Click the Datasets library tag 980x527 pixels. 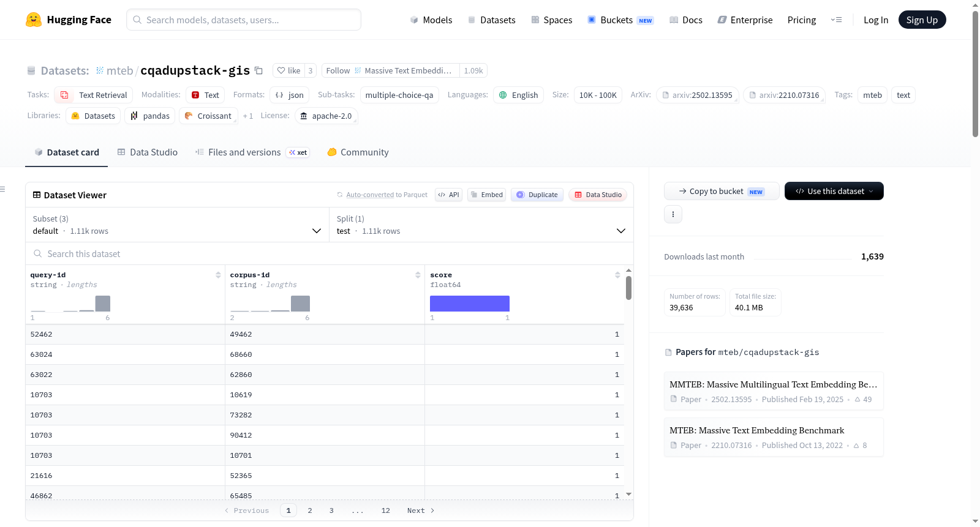pos(93,116)
